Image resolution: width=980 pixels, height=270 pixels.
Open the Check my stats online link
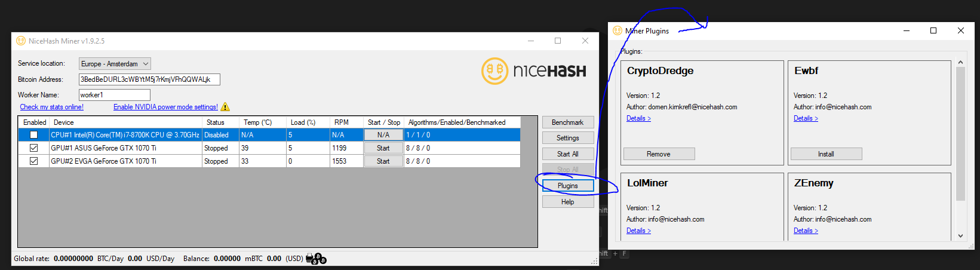coord(52,107)
